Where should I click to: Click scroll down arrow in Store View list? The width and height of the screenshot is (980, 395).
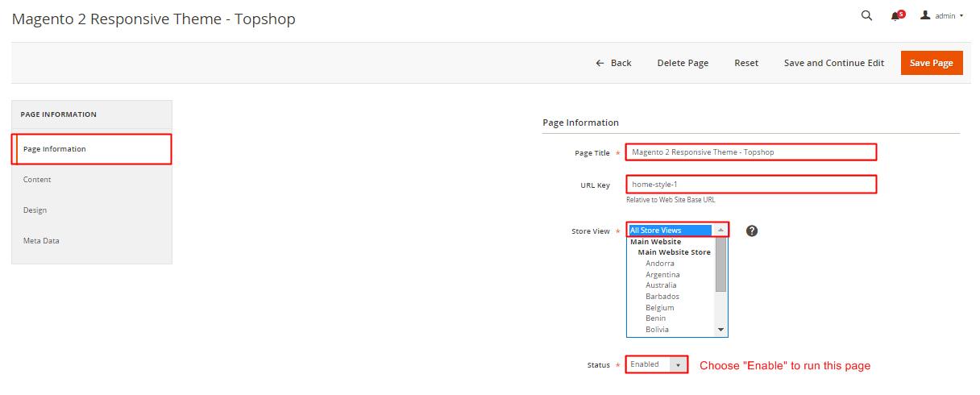(721, 330)
